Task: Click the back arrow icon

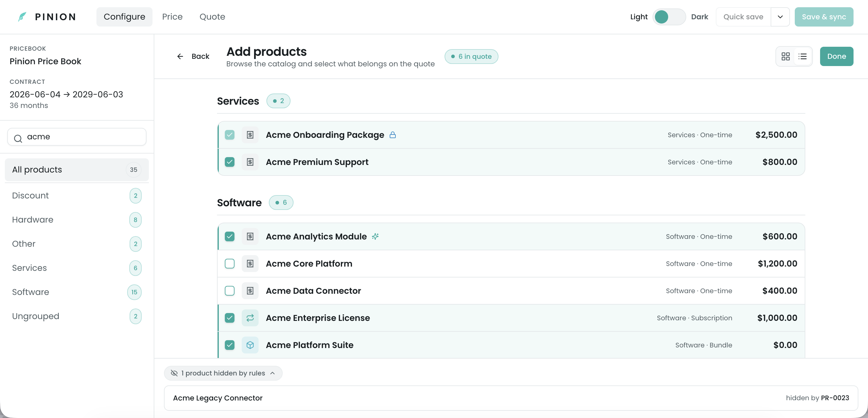Action: coord(180,56)
